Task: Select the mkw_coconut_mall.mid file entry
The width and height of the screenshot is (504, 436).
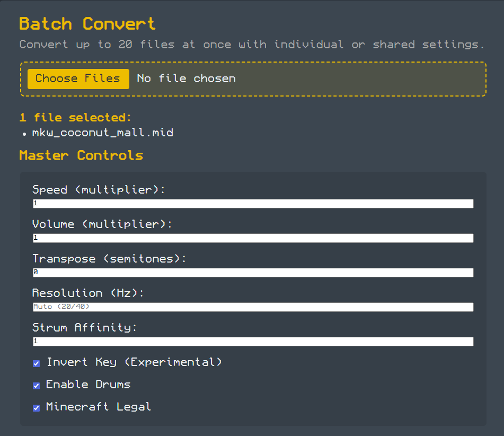Action: tap(103, 133)
